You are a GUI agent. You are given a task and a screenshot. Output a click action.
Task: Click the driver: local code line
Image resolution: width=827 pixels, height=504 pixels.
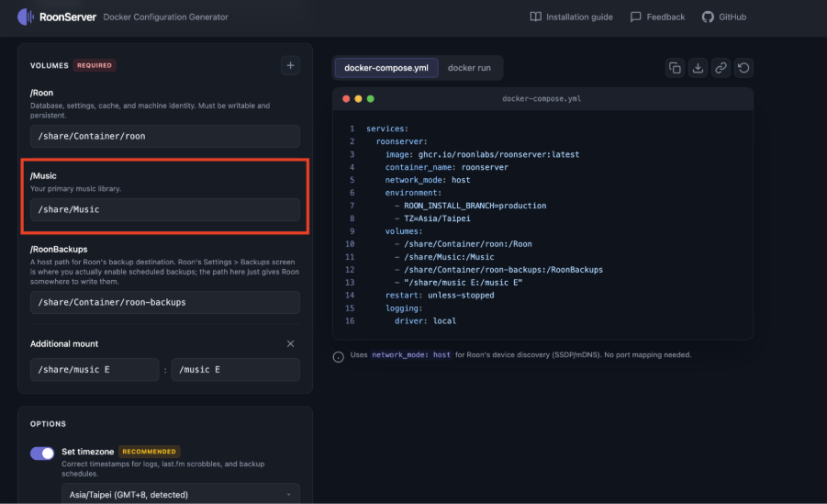click(x=425, y=321)
